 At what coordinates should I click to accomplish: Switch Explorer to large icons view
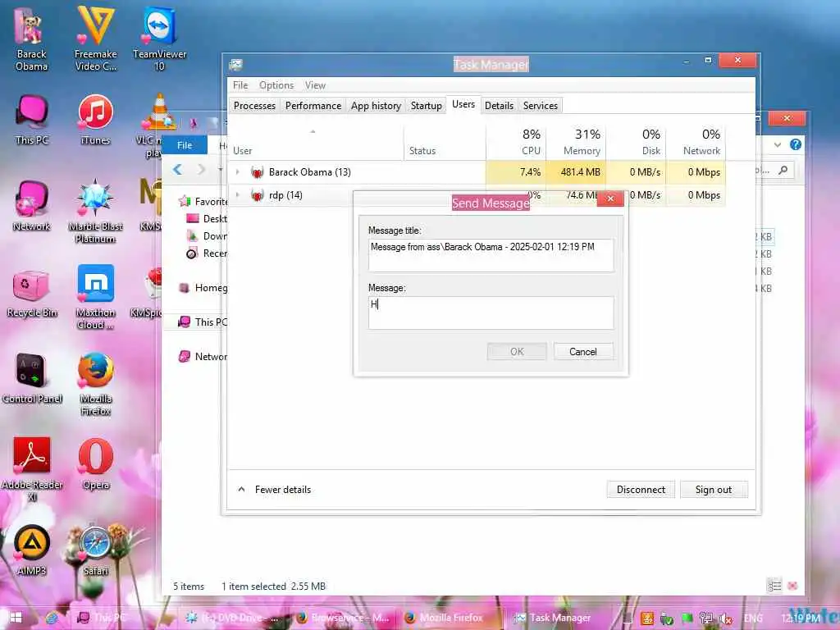[x=793, y=586]
